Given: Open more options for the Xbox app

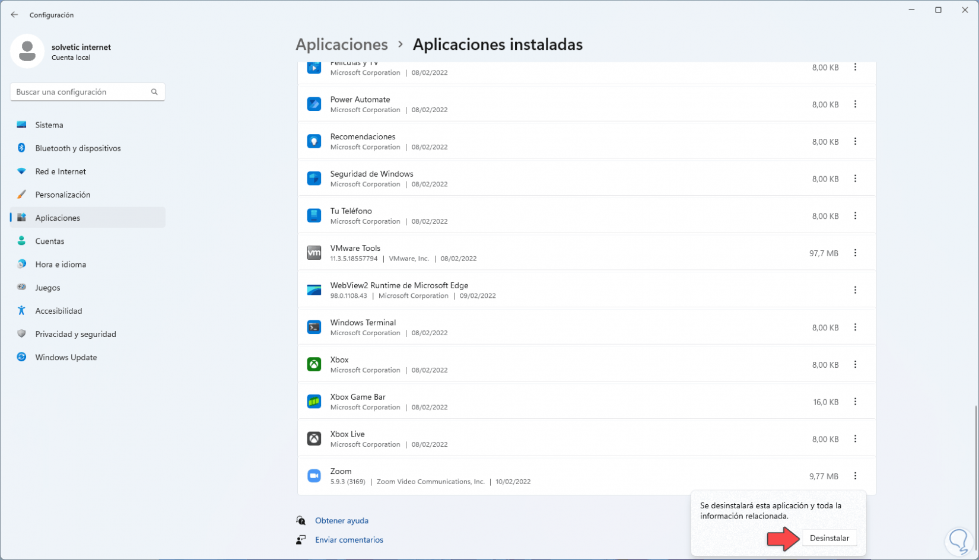Looking at the screenshot, I should [x=855, y=364].
